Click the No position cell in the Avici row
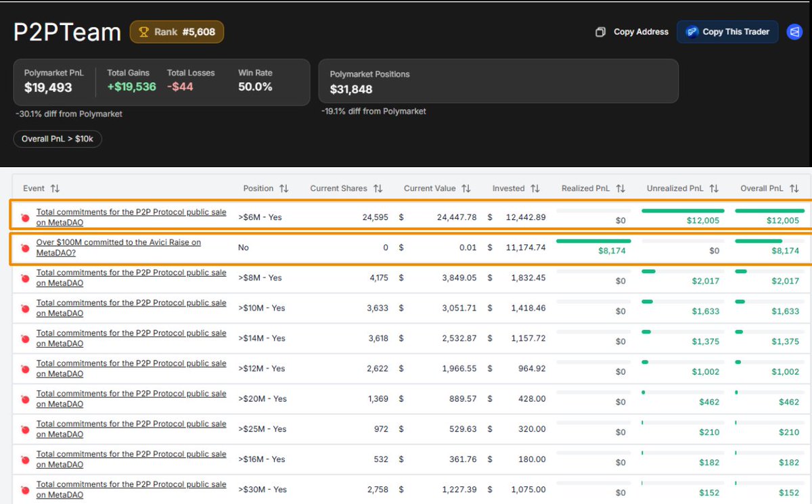The width and height of the screenshot is (812, 504). click(x=244, y=248)
